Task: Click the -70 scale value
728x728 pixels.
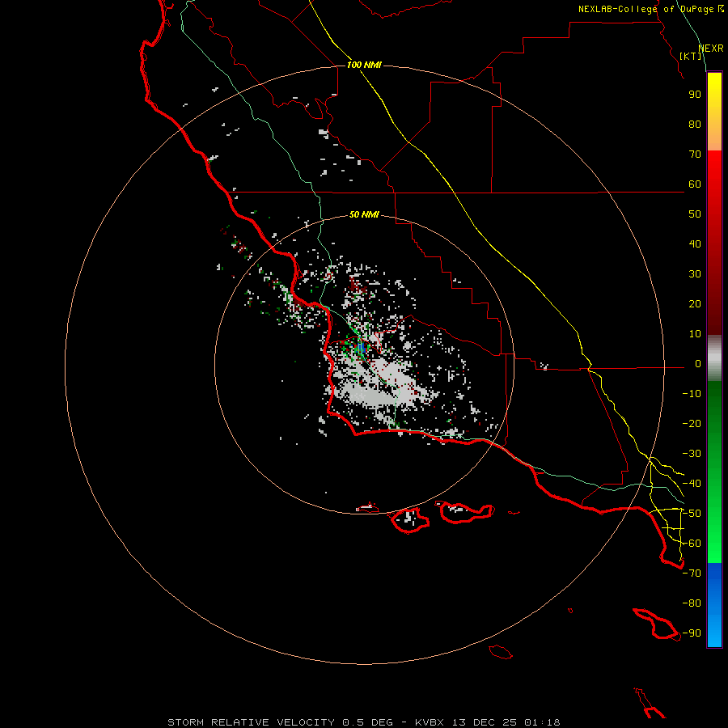Action: coord(692,574)
